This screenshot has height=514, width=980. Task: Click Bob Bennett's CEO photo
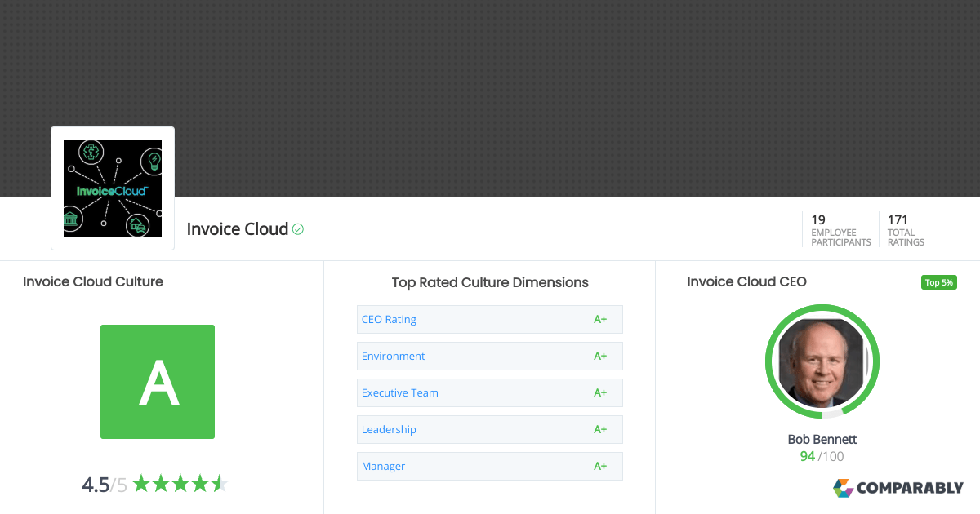[x=822, y=361]
